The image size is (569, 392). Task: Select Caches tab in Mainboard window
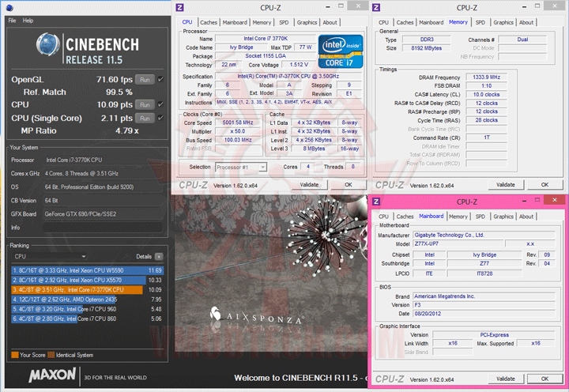pyautogui.click(x=405, y=217)
